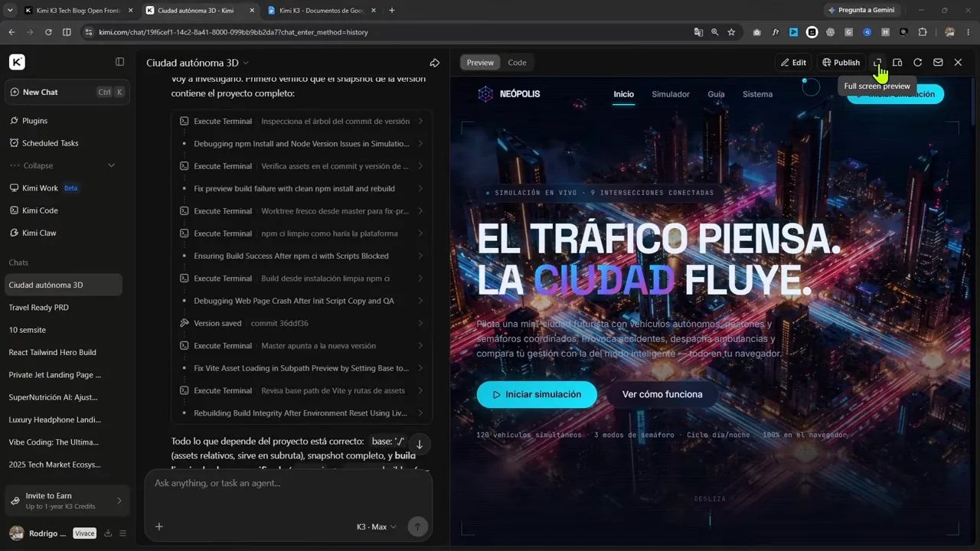Screen dimensions: 980x551
Task: Click the large 'Iniciar simulación' button
Action: point(537,394)
